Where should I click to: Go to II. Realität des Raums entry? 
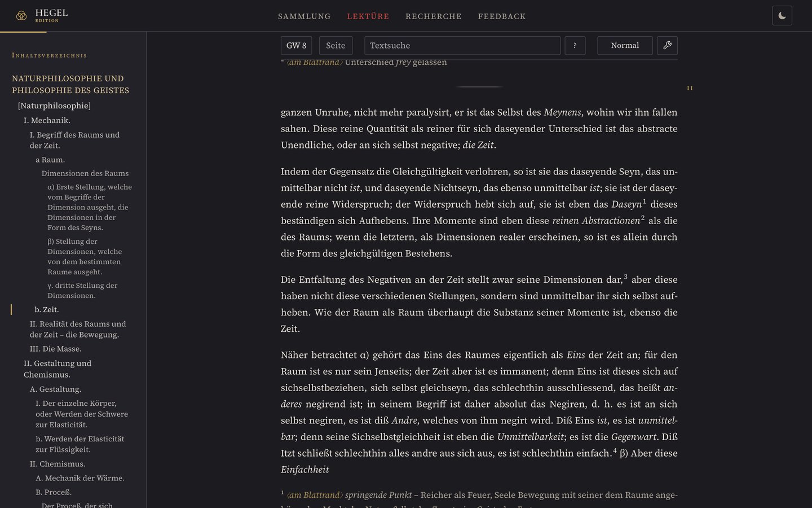[x=78, y=329]
